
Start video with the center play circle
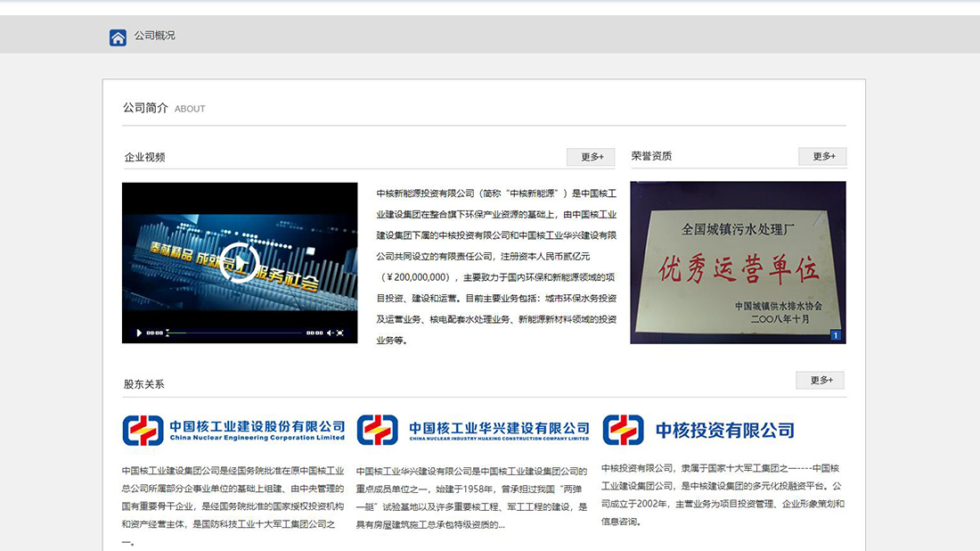coord(240,263)
